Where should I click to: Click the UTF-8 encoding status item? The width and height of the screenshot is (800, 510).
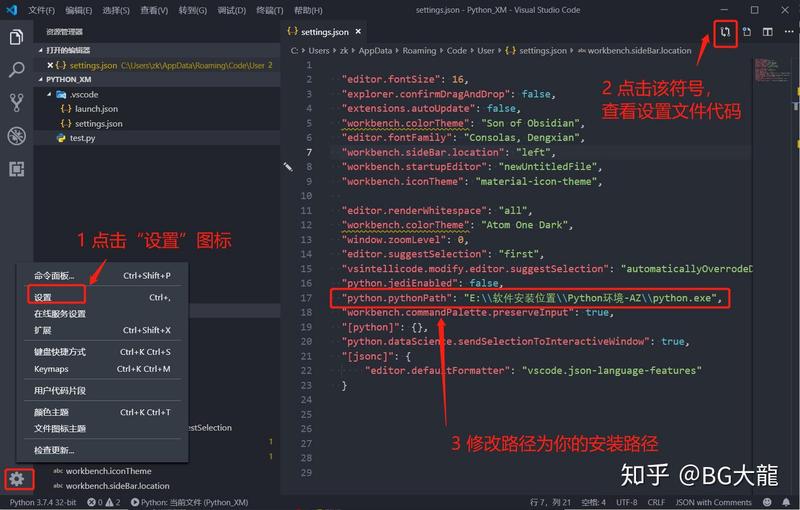627,502
